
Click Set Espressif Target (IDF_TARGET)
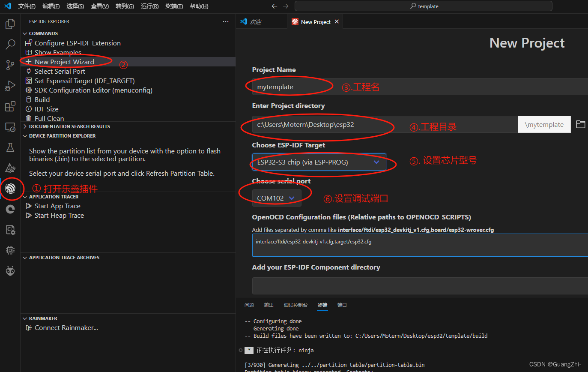pos(128,81)
